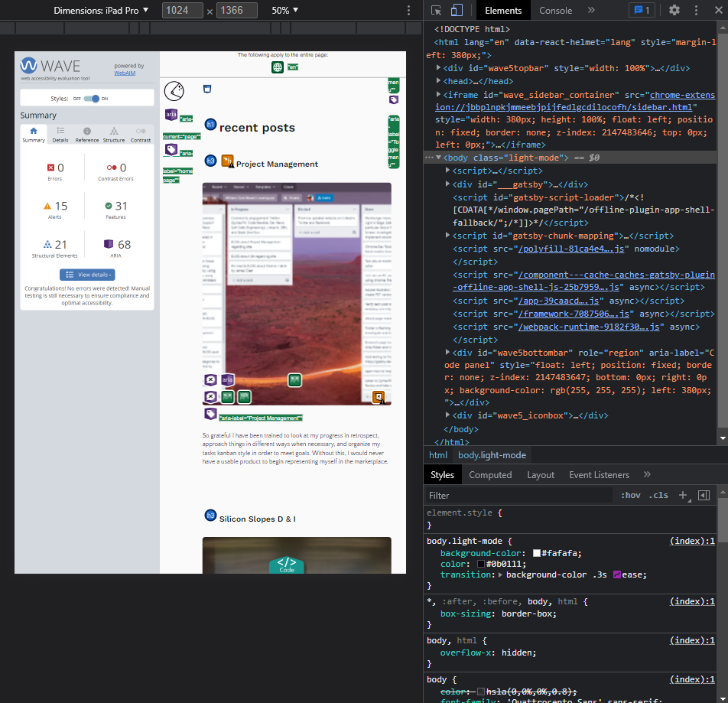Screen dimensions: 728x703
Task: Expand the transition property value triangle
Action: click(x=500, y=574)
